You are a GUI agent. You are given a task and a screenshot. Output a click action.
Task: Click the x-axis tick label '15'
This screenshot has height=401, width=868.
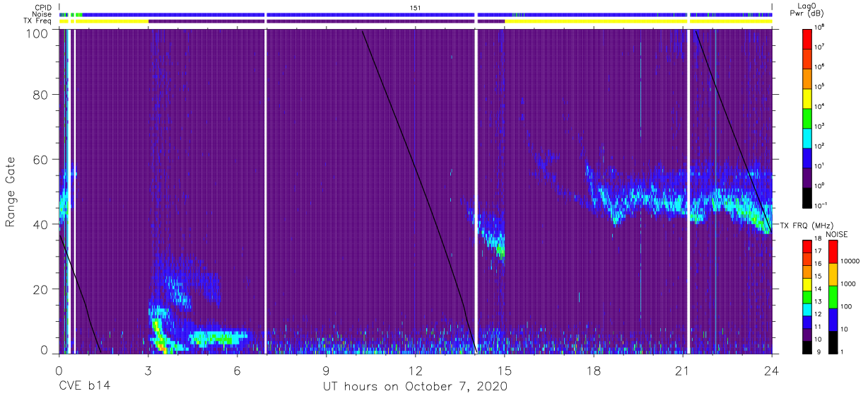coord(504,369)
